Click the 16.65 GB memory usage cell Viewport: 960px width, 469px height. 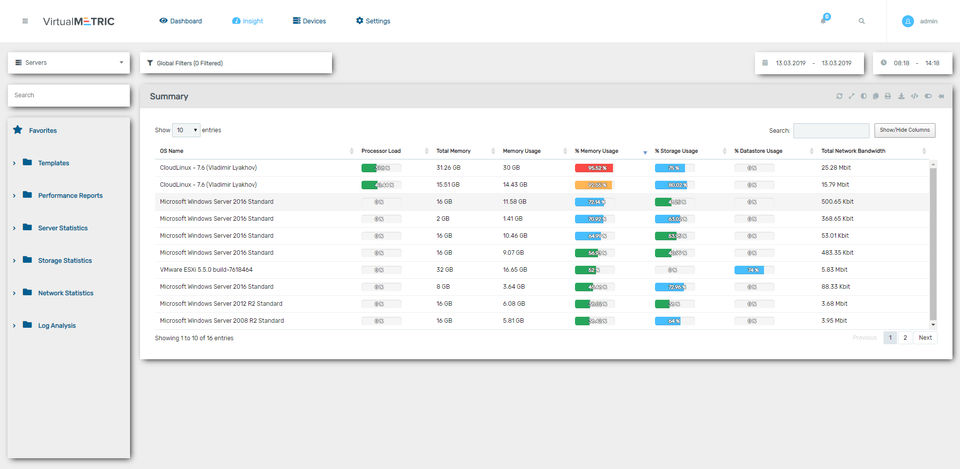tap(513, 269)
